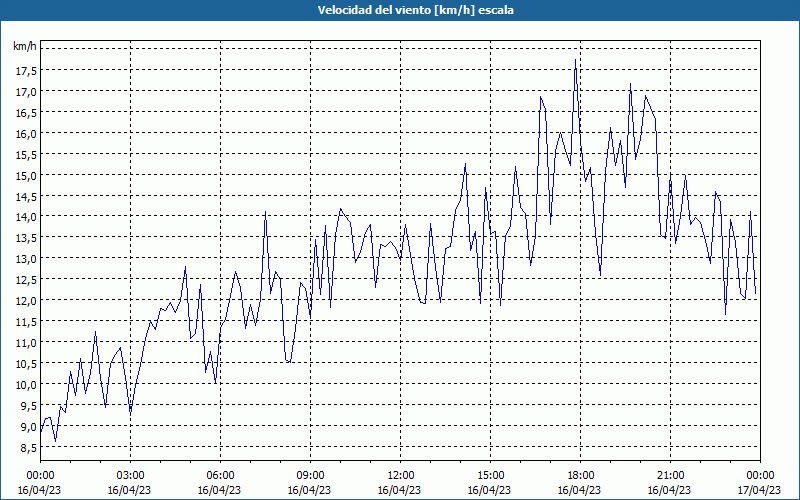Viewport: 800px width, 500px height.
Task: Click the 16,5 y-axis label
Action: click(26, 113)
